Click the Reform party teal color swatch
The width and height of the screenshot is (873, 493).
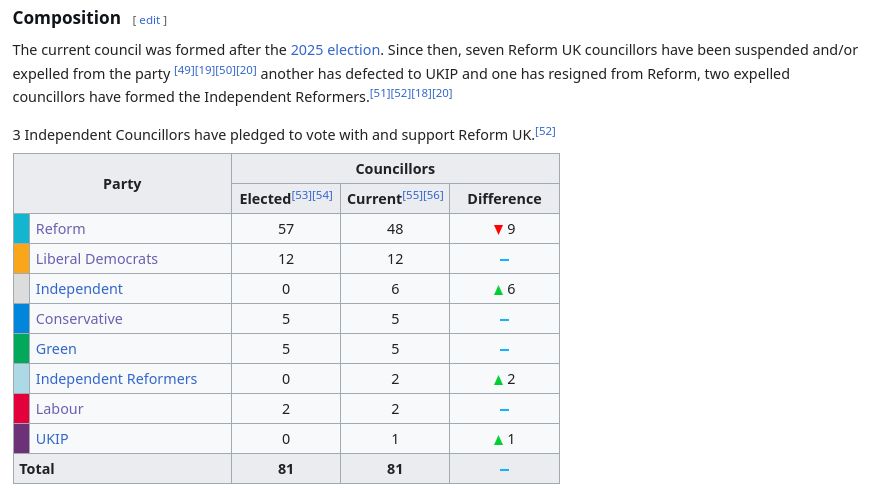(22, 229)
